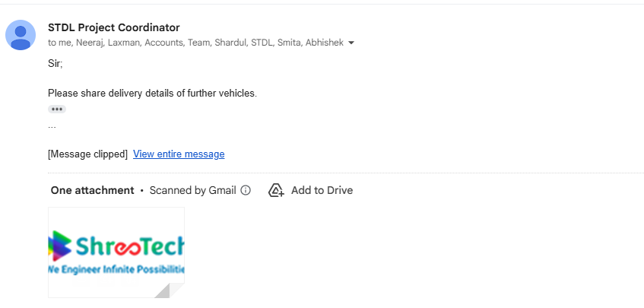Click the 'One attachment' label
This screenshot has width=644, height=308.
coord(92,190)
